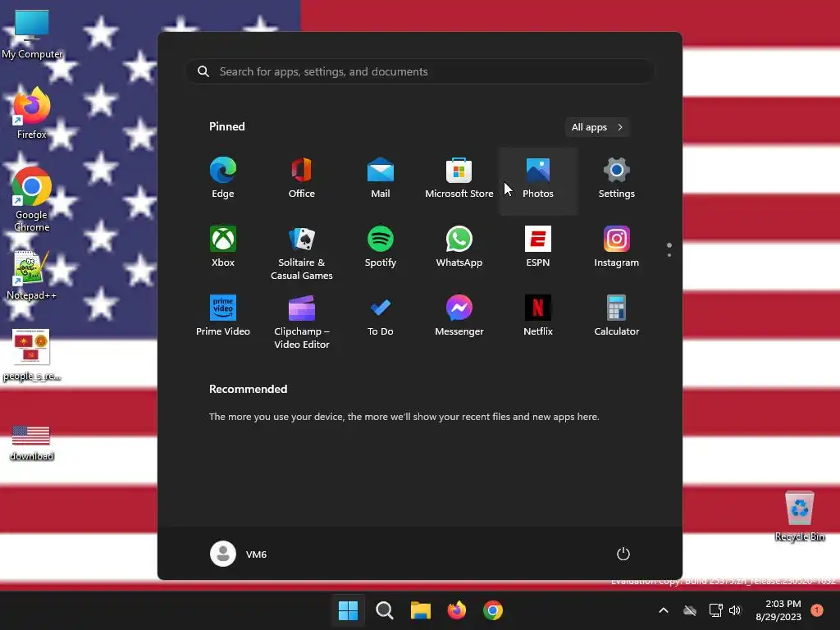
Task: Open Clipchamp Video Editor
Action: pyautogui.click(x=302, y=322)
